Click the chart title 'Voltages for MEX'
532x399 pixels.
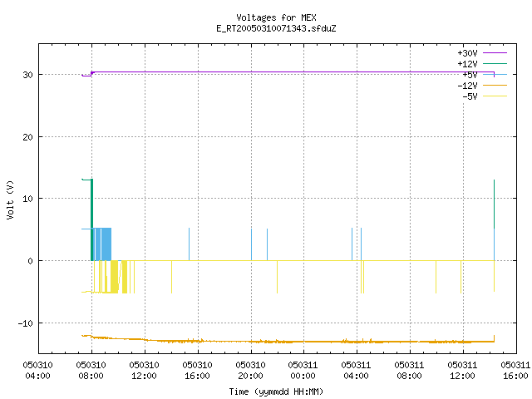pyautogui.click(x=276, y=17)
